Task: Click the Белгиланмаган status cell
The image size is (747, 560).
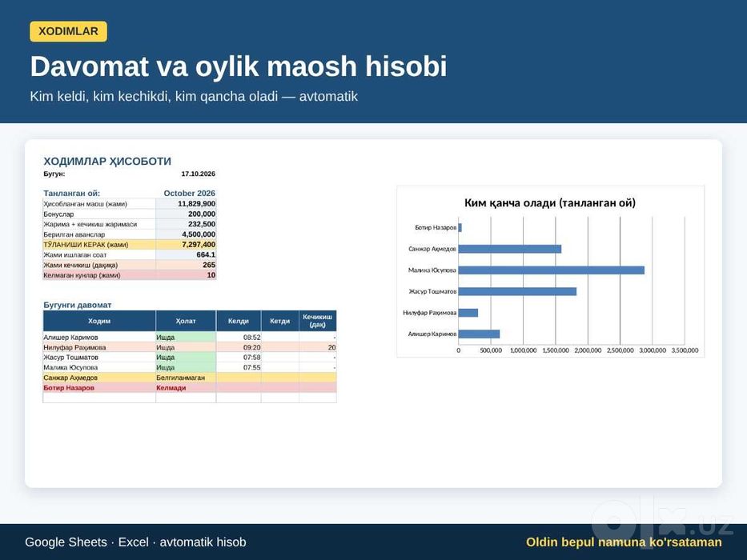Action: 186,378
